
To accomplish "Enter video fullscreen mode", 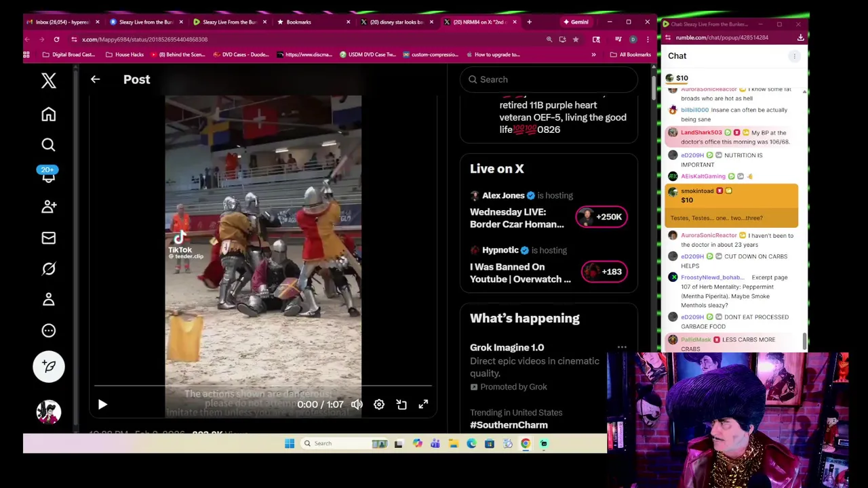I will pos(423,405).
